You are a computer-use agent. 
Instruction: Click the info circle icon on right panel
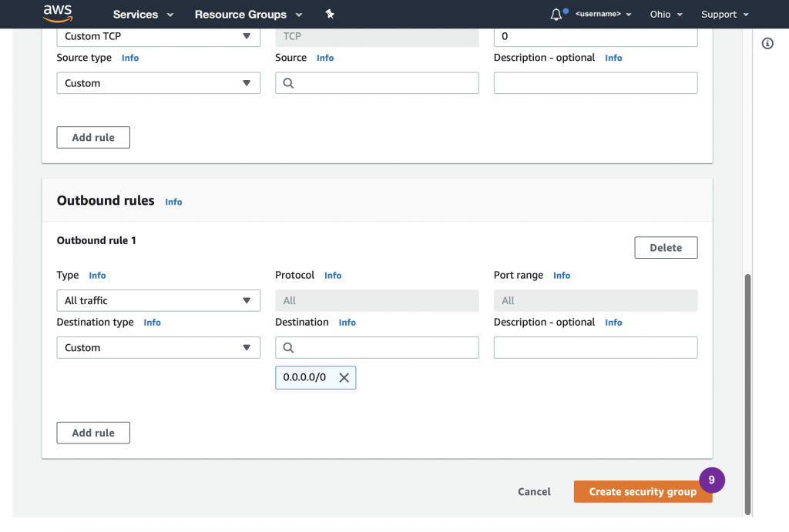[767, 44]
